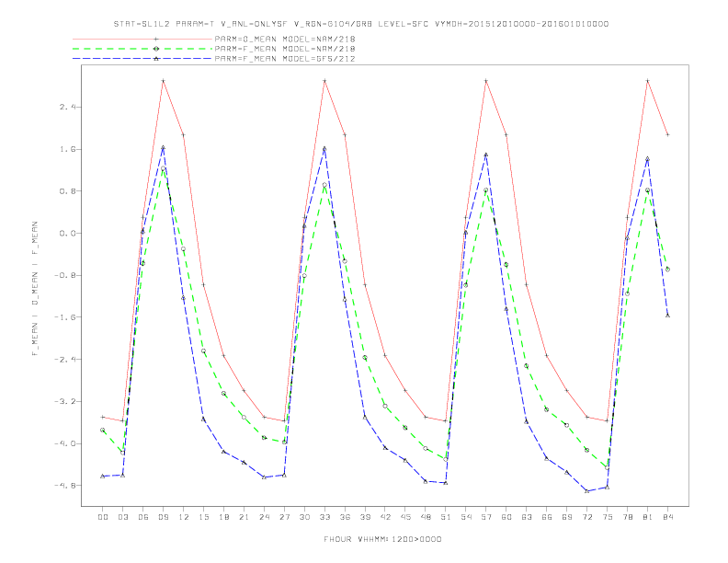
Task: Click the 21 forecast hour tick label
Action: coord(244,517)
